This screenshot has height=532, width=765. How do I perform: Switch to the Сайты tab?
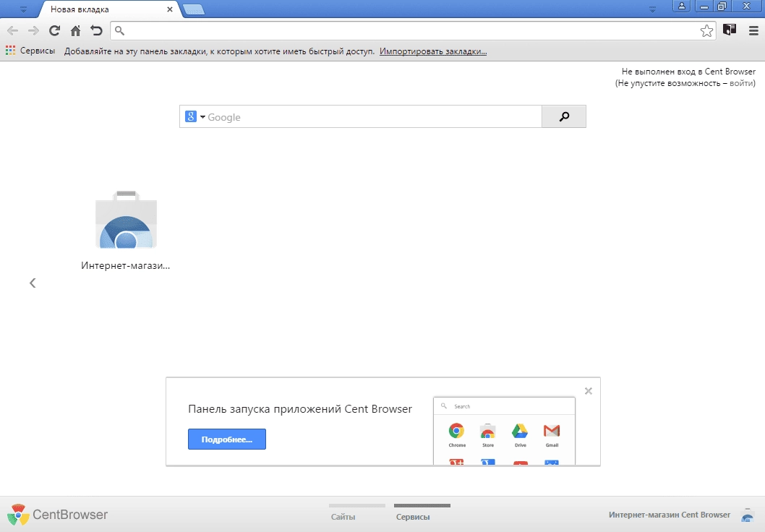343,517
